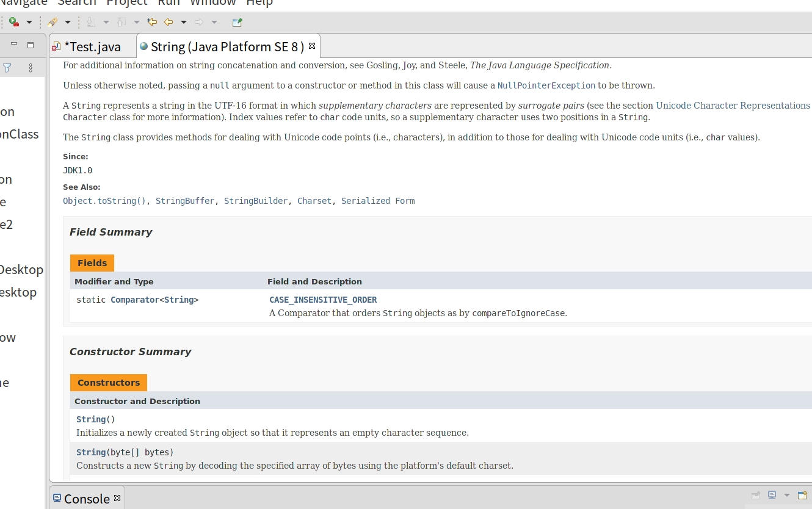The image size is (812, 509).
Task: Click the Constructor Summary heading
Action: (x=130, y=352)
